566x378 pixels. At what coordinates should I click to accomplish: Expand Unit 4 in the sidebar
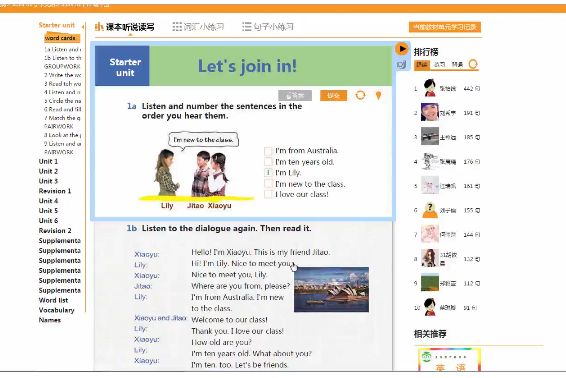point(48,201)
